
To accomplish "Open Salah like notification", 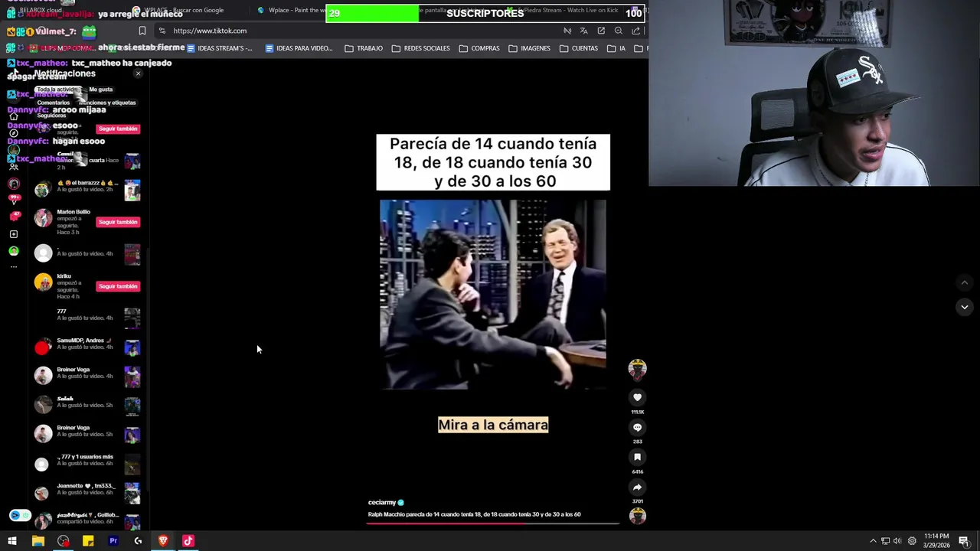I will [x=87, y=406].
